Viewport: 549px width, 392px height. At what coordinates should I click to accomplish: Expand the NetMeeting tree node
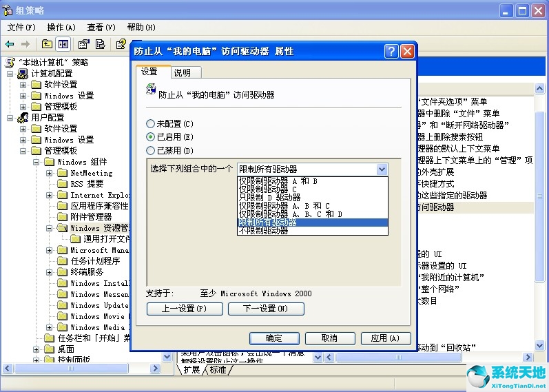[x=50, y=173]
